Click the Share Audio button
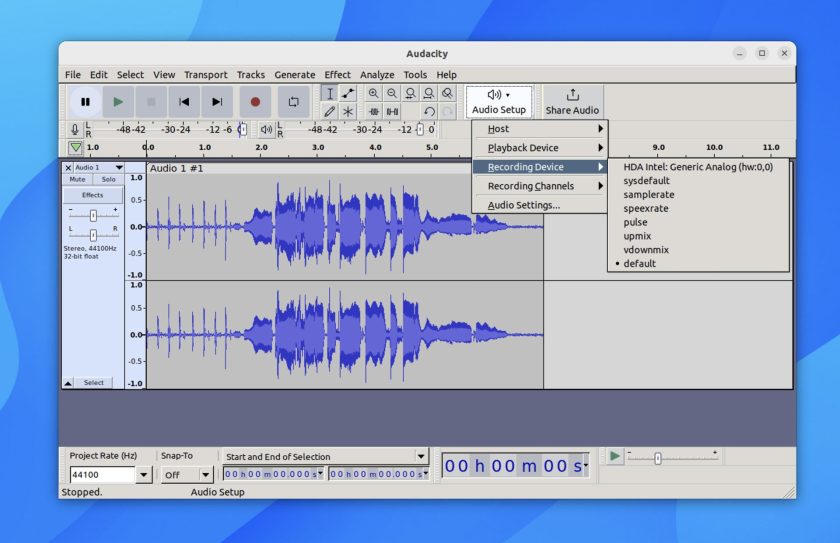The height and width of the screenshot is (543, 840). tap(572, 101)
